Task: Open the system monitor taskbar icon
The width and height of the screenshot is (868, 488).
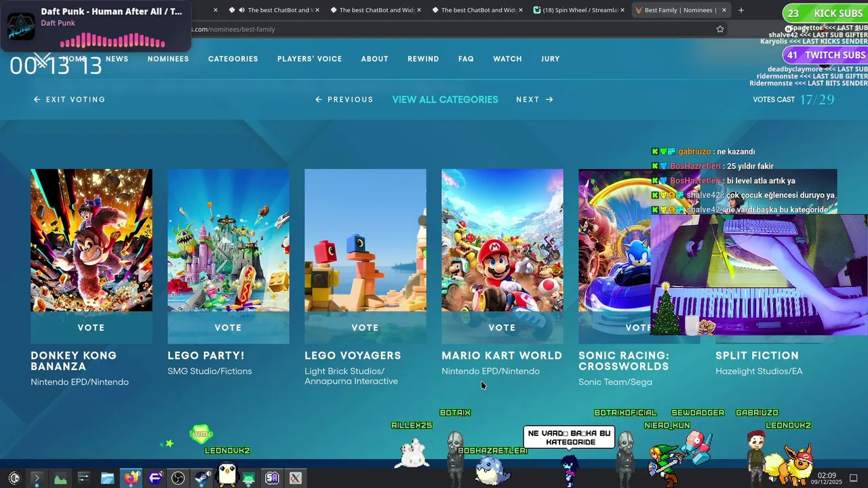Action: [60, 479]
